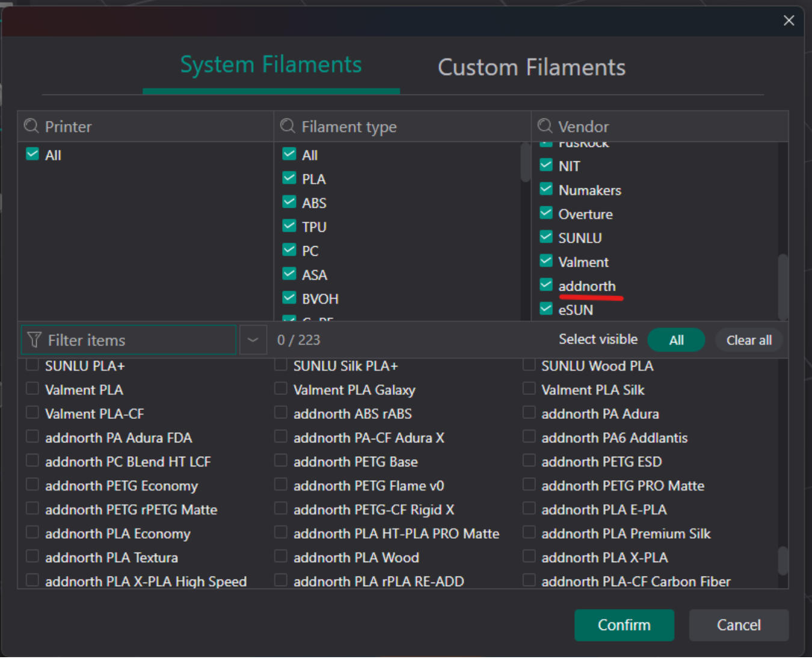Image resolution: width=812 pixels, height=659 pixels.
Task: Select the Valment PLA Galaxy checkbox
Action: 281,389
